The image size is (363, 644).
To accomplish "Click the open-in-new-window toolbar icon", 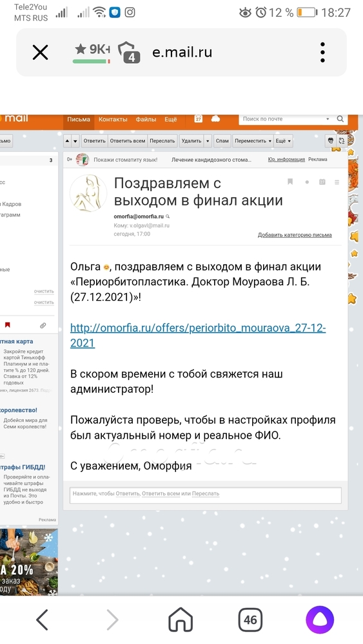I will click(341, 141).
